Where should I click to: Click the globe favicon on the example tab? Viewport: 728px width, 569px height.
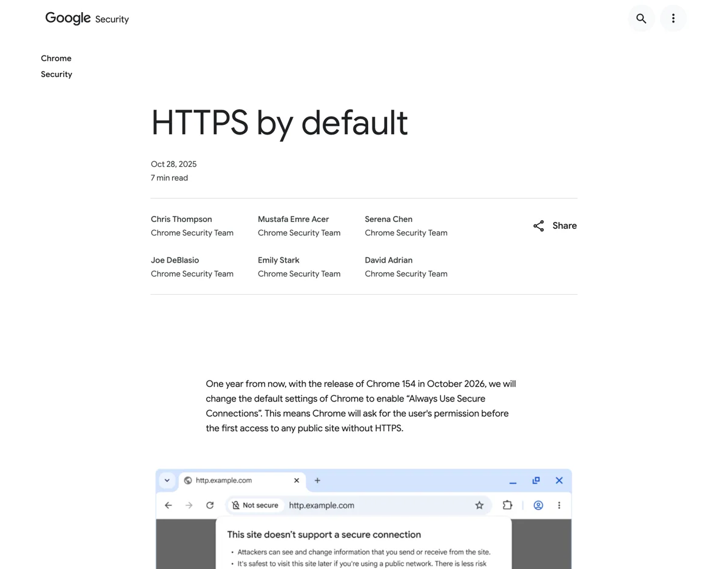pyautogui.click(x=188, y=480)
